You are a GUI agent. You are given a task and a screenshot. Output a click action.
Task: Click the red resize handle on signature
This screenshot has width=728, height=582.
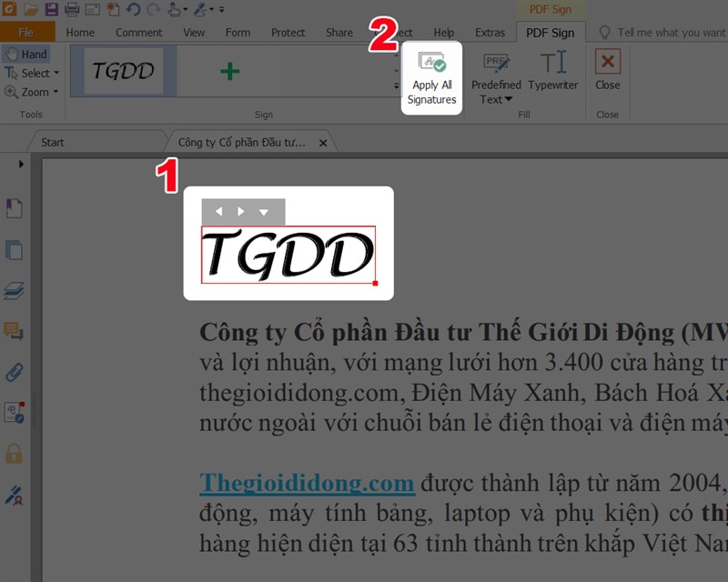375,283
